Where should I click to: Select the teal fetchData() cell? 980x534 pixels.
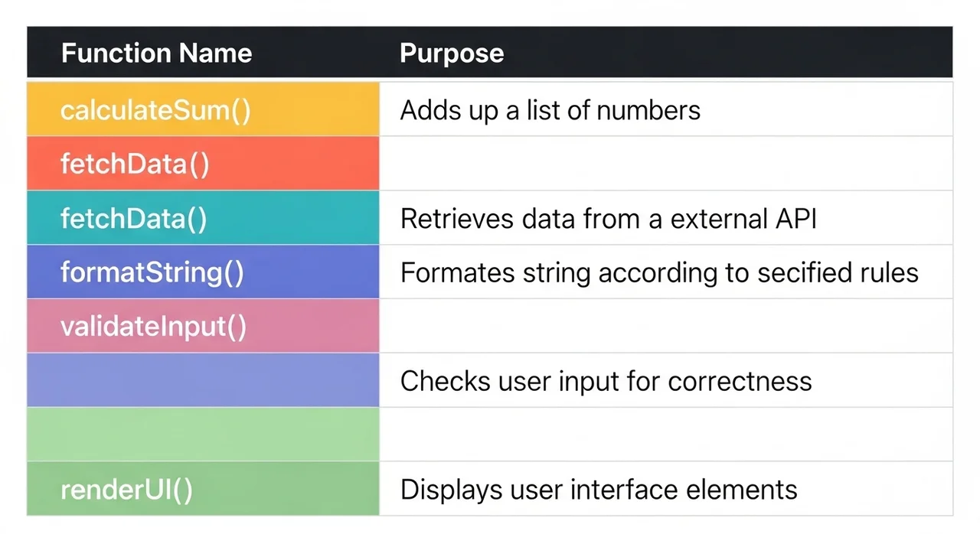(x=203, y=219)
